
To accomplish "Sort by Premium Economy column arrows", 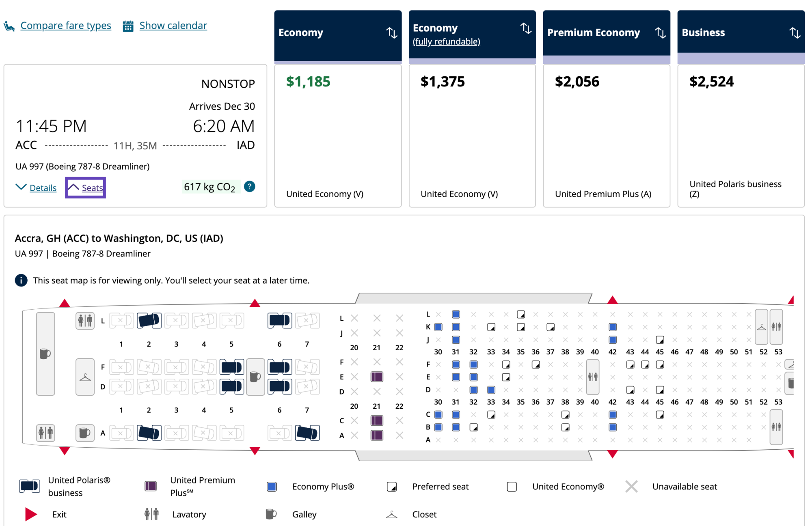I will [x=660, y=32].
